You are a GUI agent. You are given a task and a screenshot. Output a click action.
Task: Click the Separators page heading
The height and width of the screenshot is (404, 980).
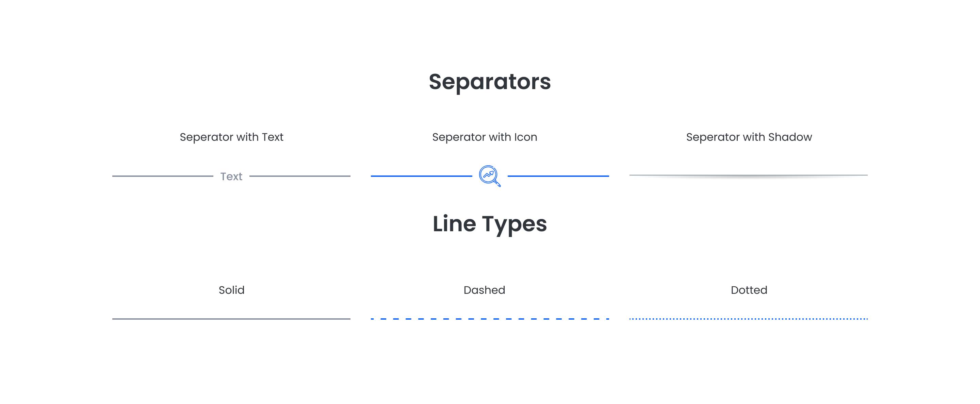point(490,82)
